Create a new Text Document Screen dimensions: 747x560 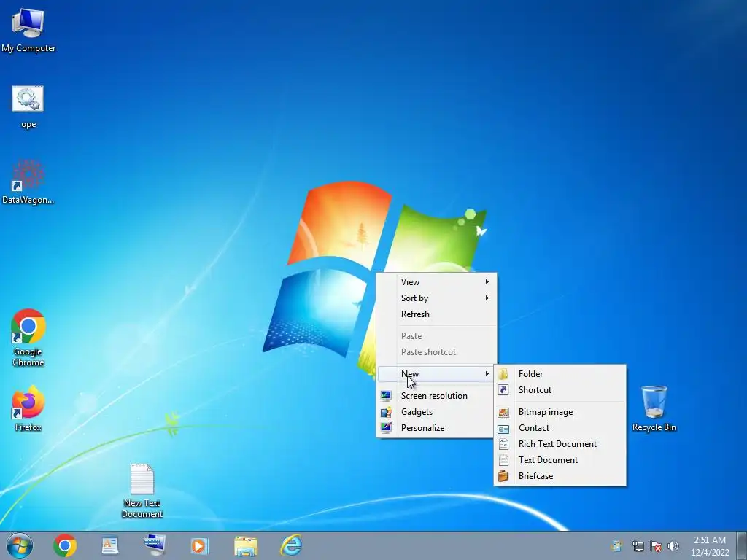point(560,460)
